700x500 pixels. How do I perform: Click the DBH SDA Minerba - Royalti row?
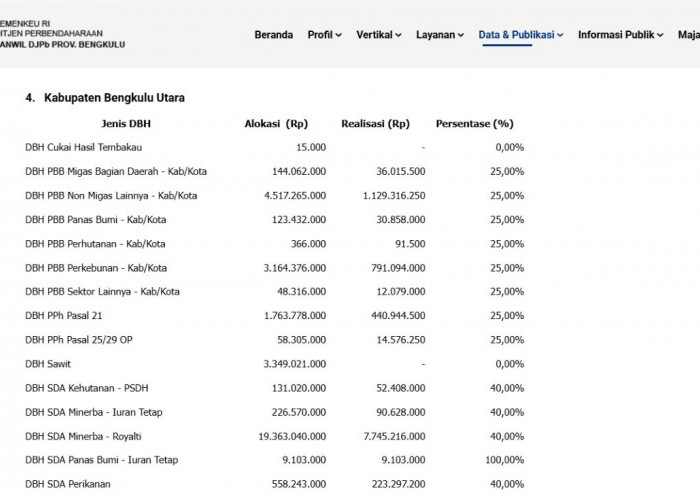click(x=275, y=436)
